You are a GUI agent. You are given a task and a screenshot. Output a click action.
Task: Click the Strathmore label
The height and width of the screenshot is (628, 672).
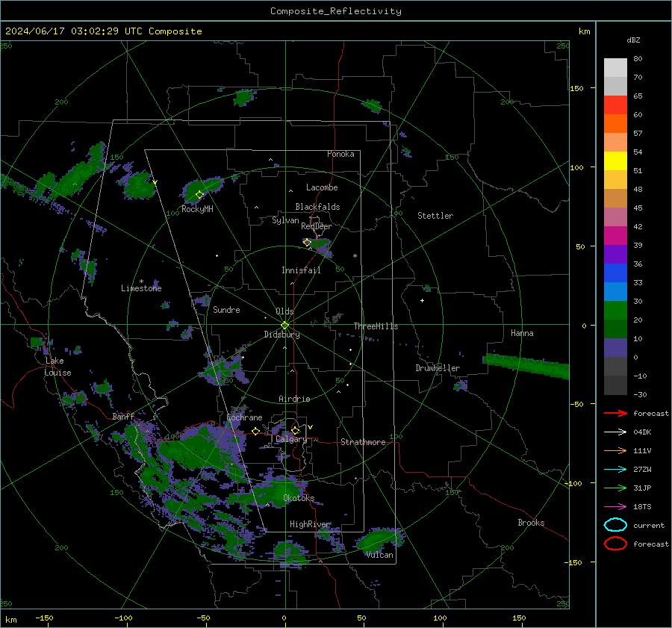(364, 442)
